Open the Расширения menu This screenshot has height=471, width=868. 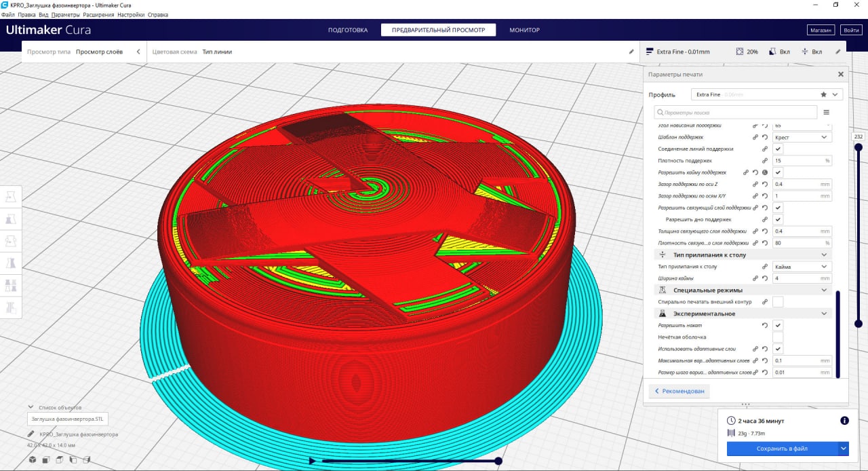click(98, 14)
